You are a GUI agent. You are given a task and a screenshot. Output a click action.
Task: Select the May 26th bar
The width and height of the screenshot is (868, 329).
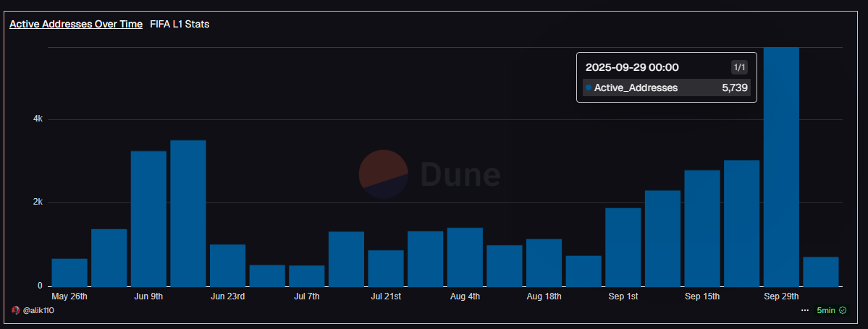pos(69,273)
